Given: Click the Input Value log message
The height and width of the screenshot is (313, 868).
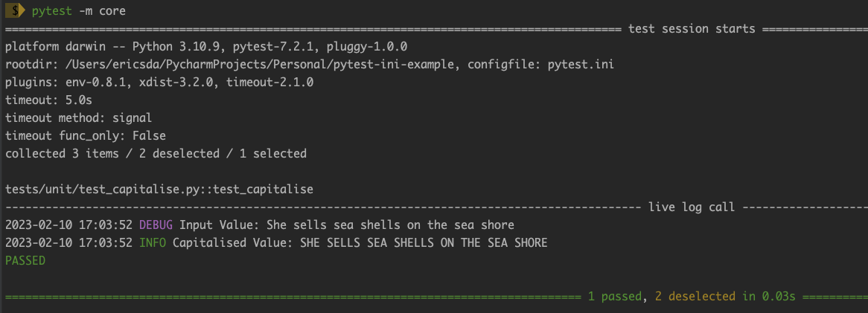Looking at the screenshot, I should (x=347, y=225).
